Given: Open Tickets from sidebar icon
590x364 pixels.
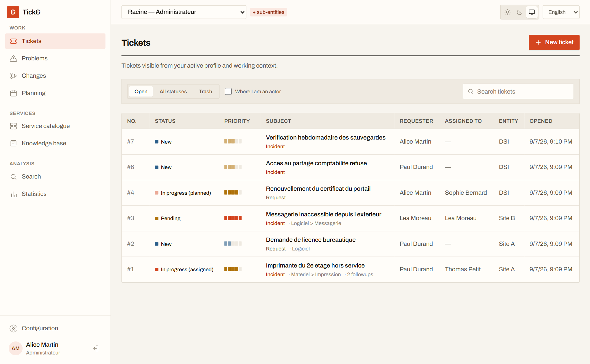Looking at the screenshot, I should 14,41.
